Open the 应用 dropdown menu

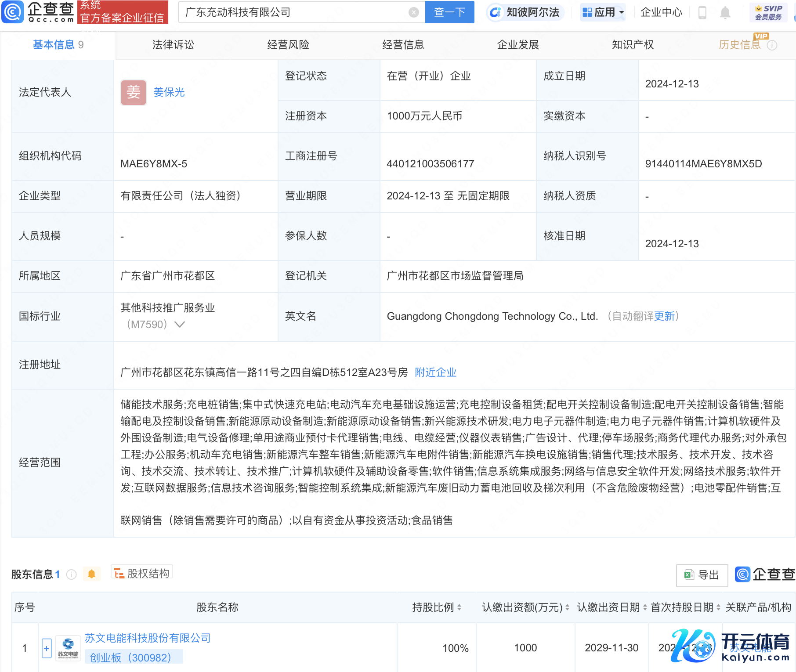[603, 12]
